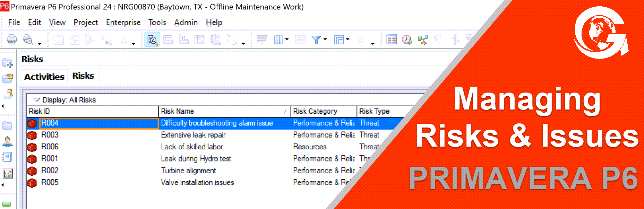This screenshot has width=644, height=209.
Task: Click 'Difficulty troubleshooting alarm issue' risk name
Action: [x=217, y=123]
